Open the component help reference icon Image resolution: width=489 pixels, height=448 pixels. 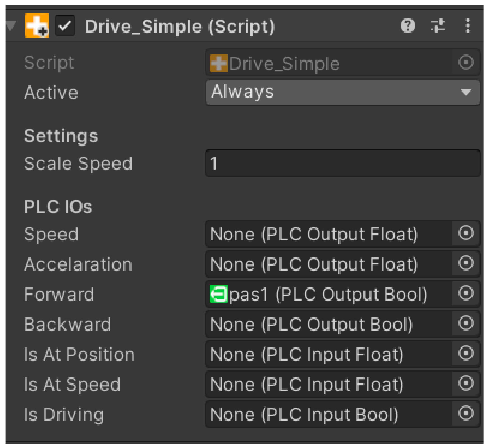pos(408,25)
